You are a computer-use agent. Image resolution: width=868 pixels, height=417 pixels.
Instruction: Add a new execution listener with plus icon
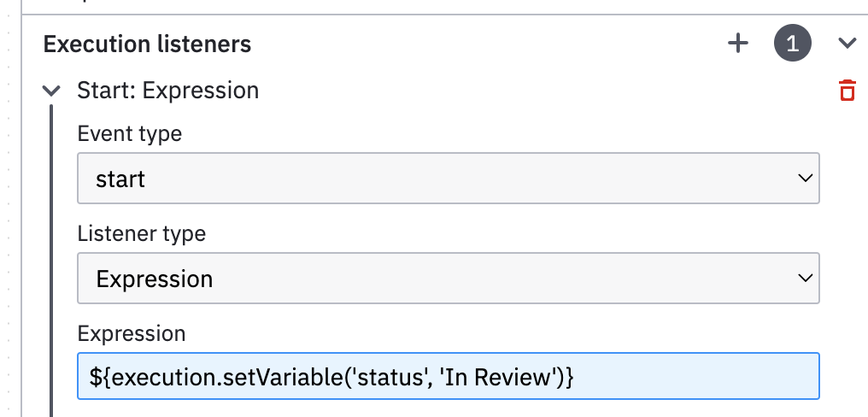pyautogui.click(x=737, y=44)
